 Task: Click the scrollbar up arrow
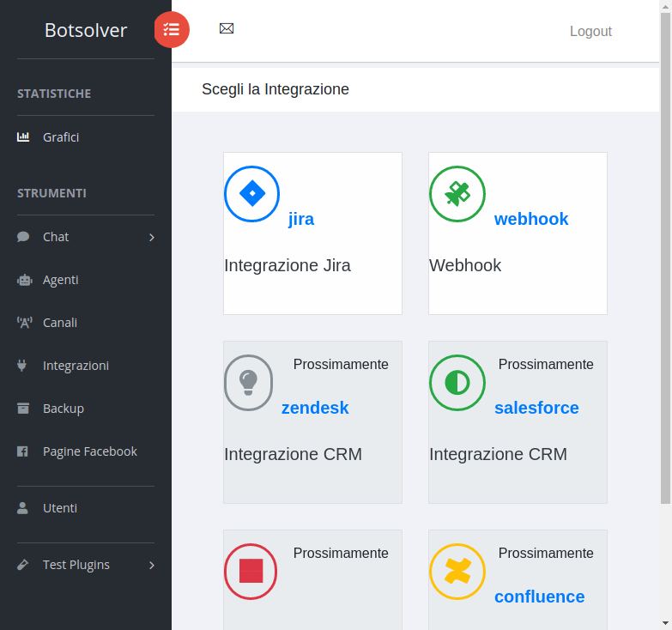coord(666,6)
